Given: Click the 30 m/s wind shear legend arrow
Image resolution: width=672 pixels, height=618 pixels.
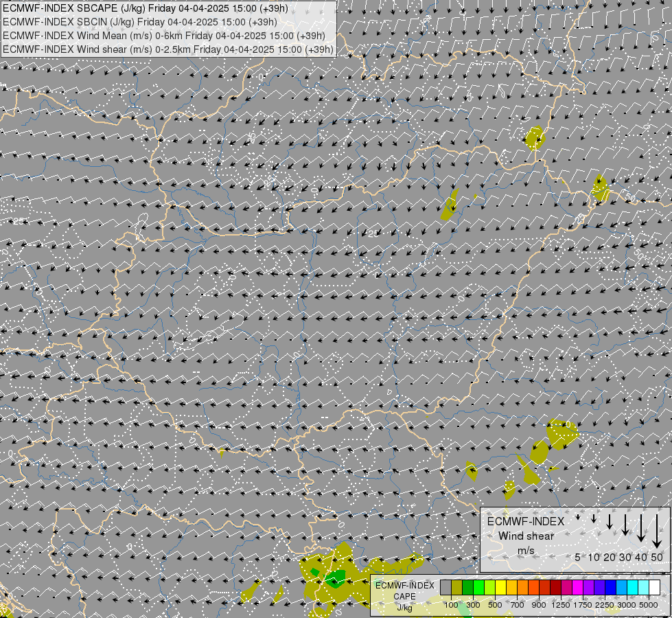Looking at the screenshot, I should (x=625, y=525).
